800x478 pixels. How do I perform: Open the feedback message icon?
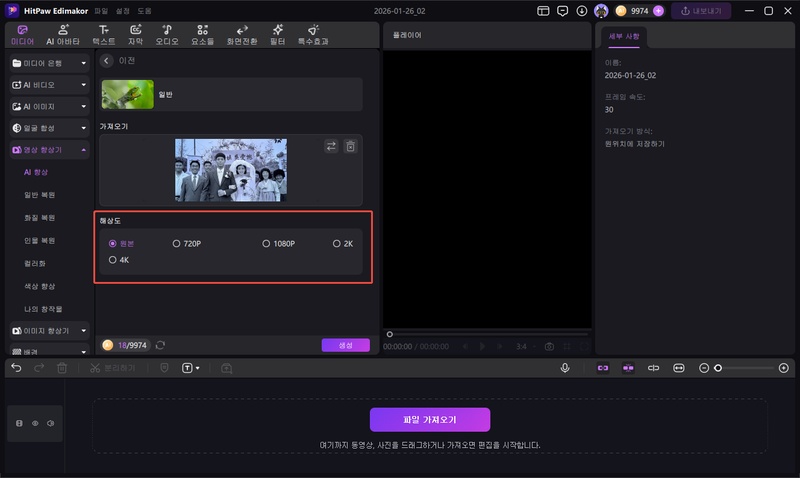click(562, 11)
